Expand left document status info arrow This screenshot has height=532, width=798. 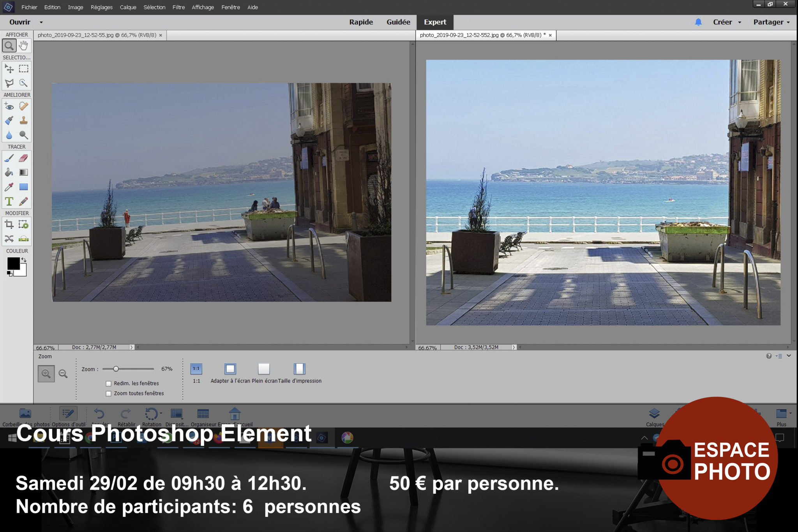(x=131, y=347)
